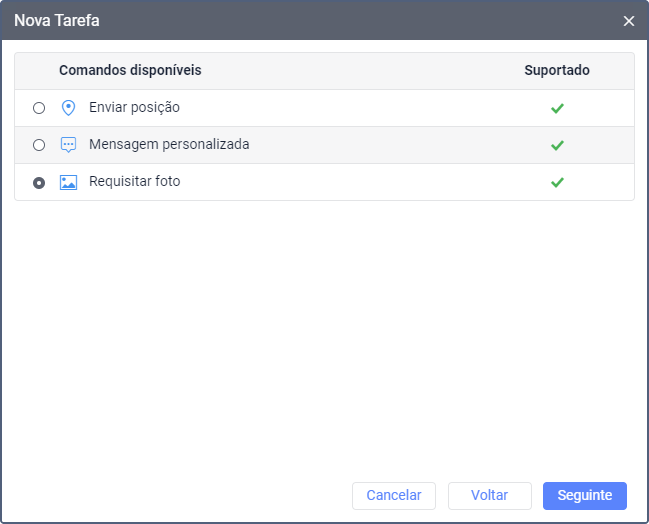
Task: Select the Enviar posição radio button
Action: 39,108
